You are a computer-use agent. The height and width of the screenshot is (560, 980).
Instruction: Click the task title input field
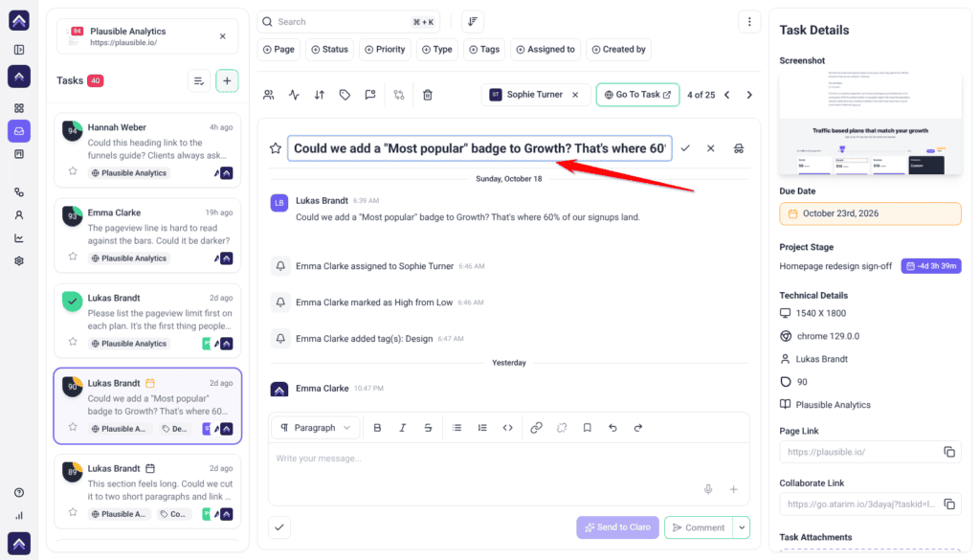pos(479,148)
